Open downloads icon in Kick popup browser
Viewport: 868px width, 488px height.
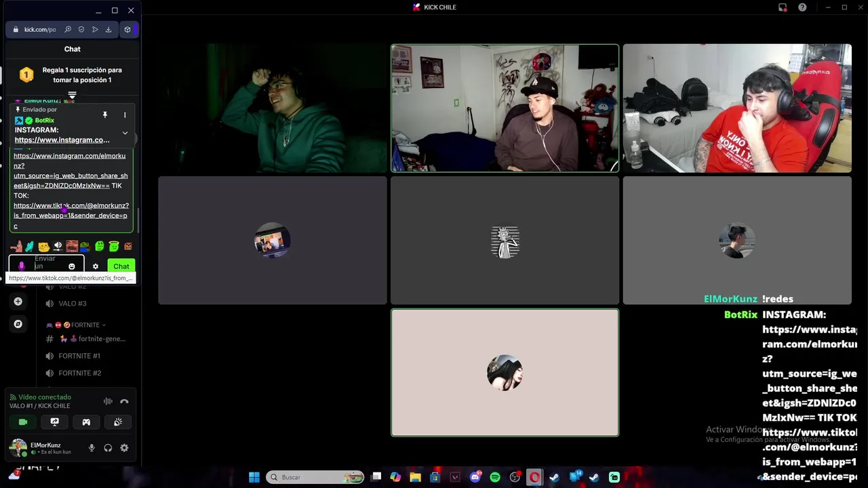tap(108, 30)
